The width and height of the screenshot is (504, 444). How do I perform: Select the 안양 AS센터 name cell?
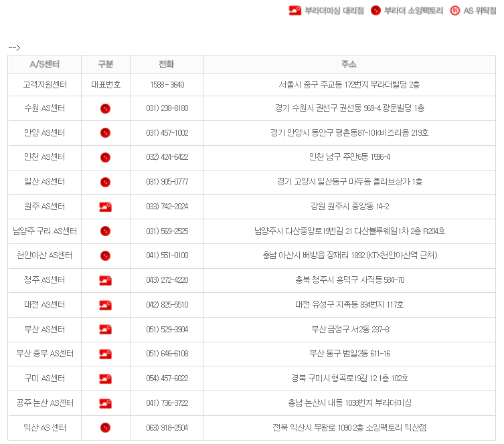[45, 132]
